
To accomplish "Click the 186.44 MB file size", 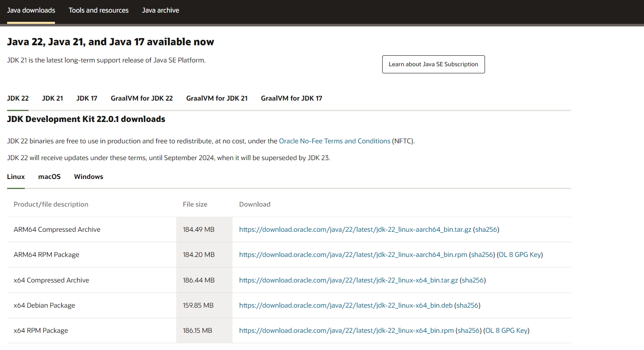I will tap(199, 280).
